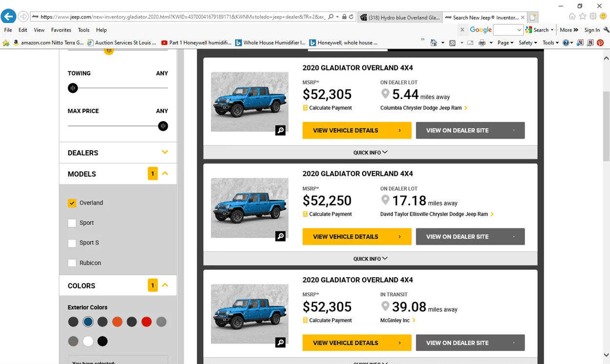Uncheck the Overland model checkbox
The width and height of the screenshot is (610, 364).
[72, 203]
